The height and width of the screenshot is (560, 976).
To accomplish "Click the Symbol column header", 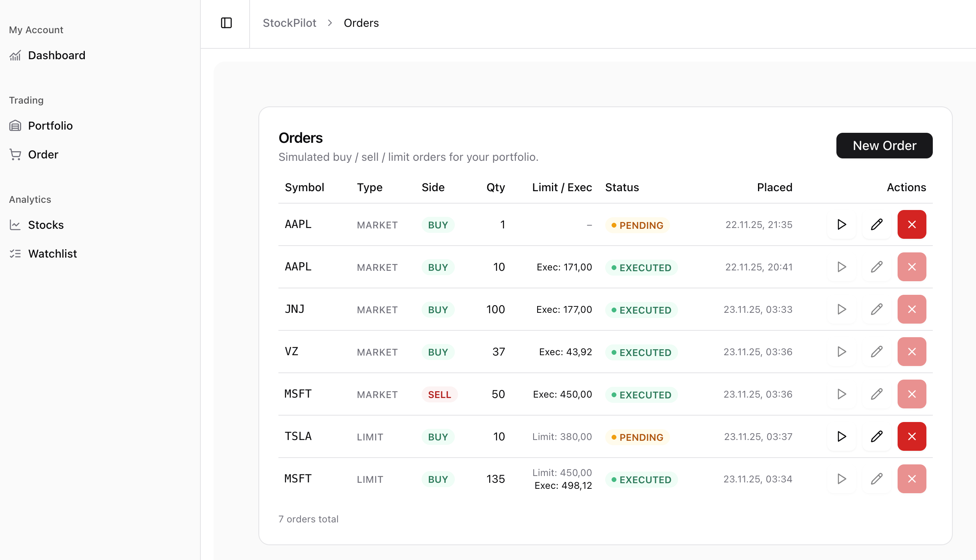I will (x=304, y=187).
